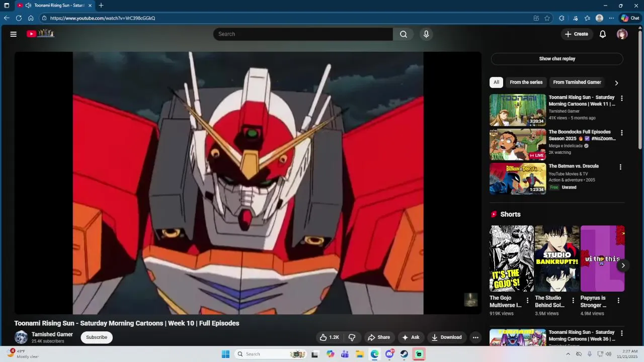Image resolution: width=644 pixels, height=362 pixels.
Task: Open options for Week 36 video
Action: (622, 333)
